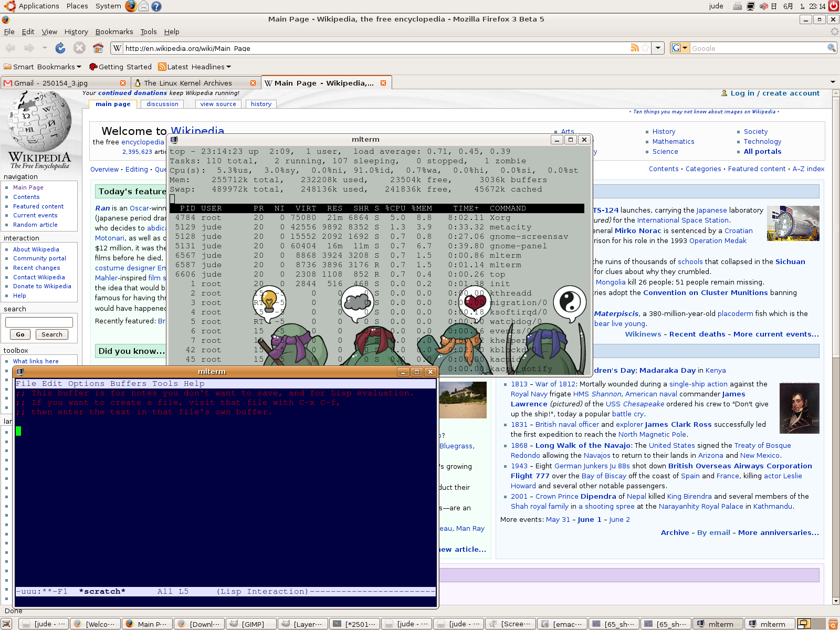Image resolution: width=840 pixels, height=630 pixels.
Task: Open the list all tabs dropdown
Action: 833,82
